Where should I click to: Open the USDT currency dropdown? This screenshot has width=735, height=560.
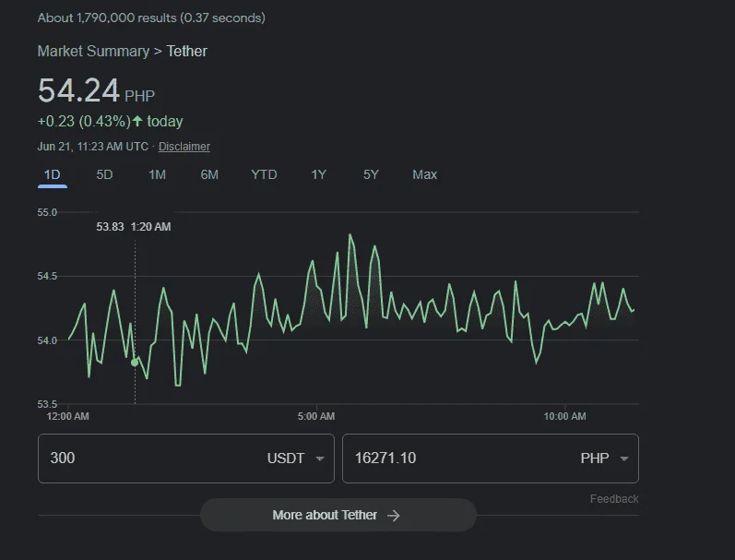(x=296, y=459)
